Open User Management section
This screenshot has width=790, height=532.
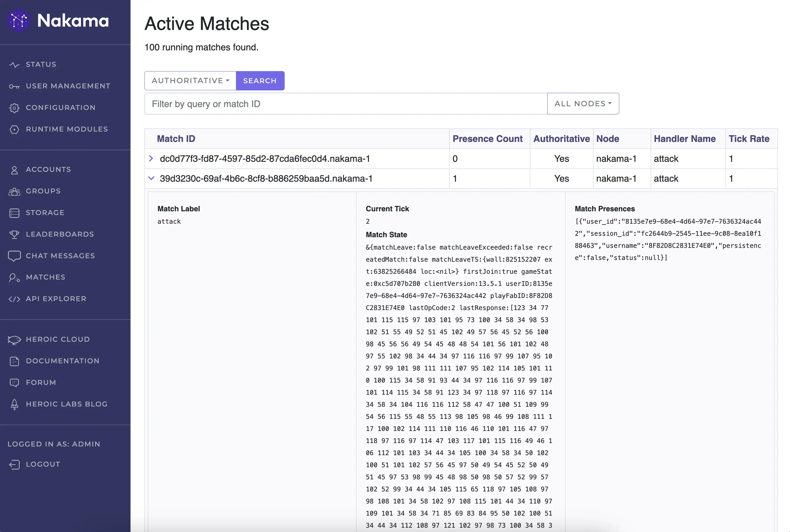pos(68,86)
